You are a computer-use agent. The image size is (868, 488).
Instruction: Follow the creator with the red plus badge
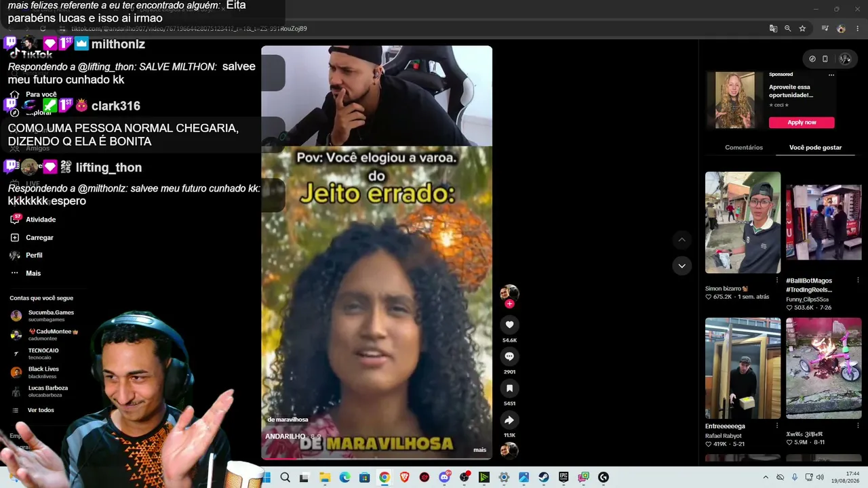tap(509, 304)
